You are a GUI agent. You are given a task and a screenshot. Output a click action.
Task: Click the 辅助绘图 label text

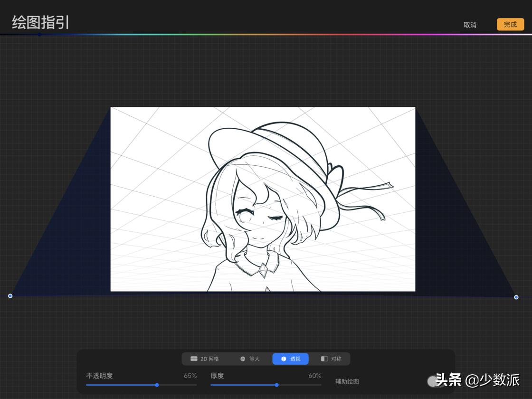pyautogui.click(x=347, y=381)
